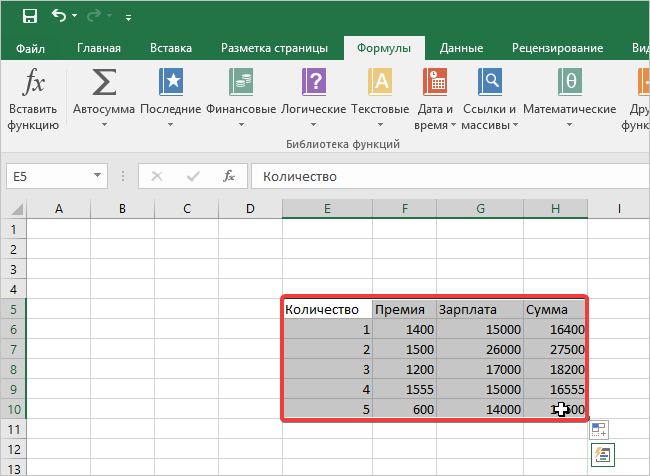650x476 pixels.
Task: Switch to the Данные tab
Action: 461,48
